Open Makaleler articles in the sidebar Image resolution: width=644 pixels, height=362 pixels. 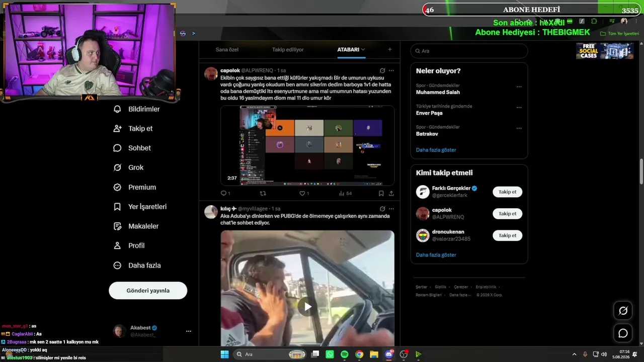tap(136, 226)
